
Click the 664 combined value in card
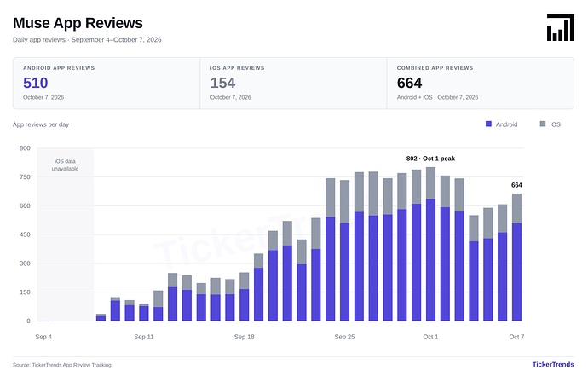[x=410, y=83]
